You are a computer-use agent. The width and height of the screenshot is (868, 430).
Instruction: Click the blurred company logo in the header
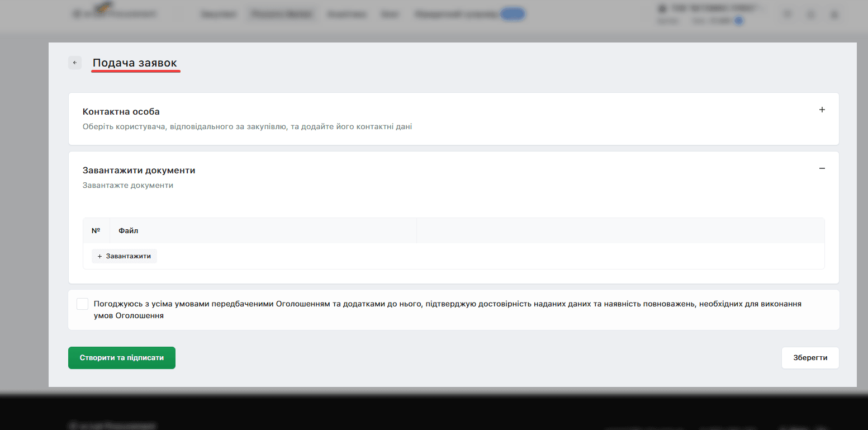115,13
